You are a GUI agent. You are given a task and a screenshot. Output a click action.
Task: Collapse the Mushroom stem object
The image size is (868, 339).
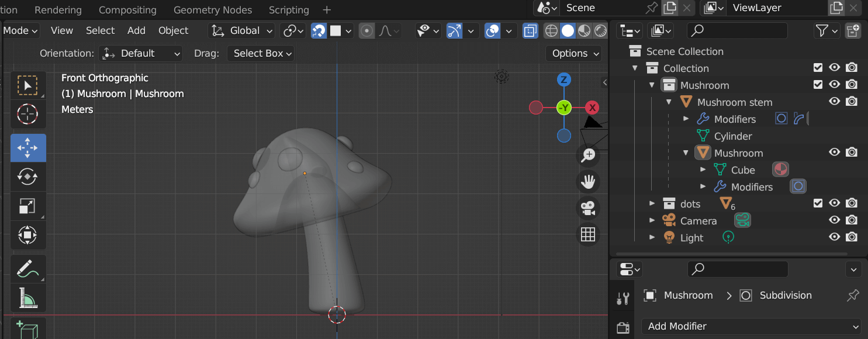coord(669,102)
